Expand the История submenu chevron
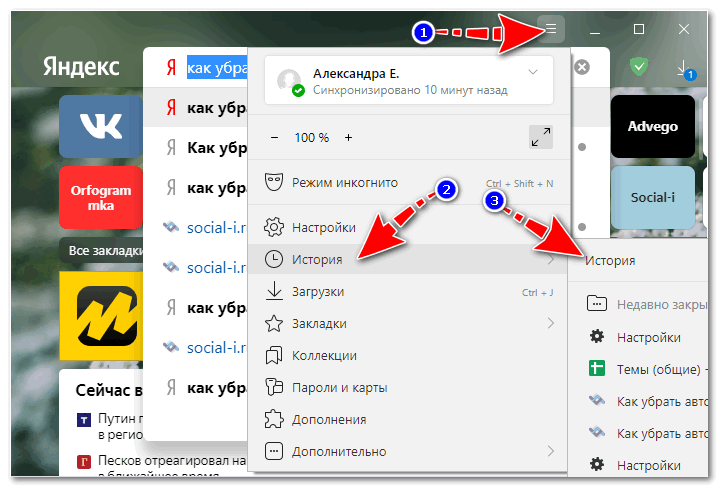Image resolution: width=719 pixels, height=488 pixels. (x=551, y=260)
